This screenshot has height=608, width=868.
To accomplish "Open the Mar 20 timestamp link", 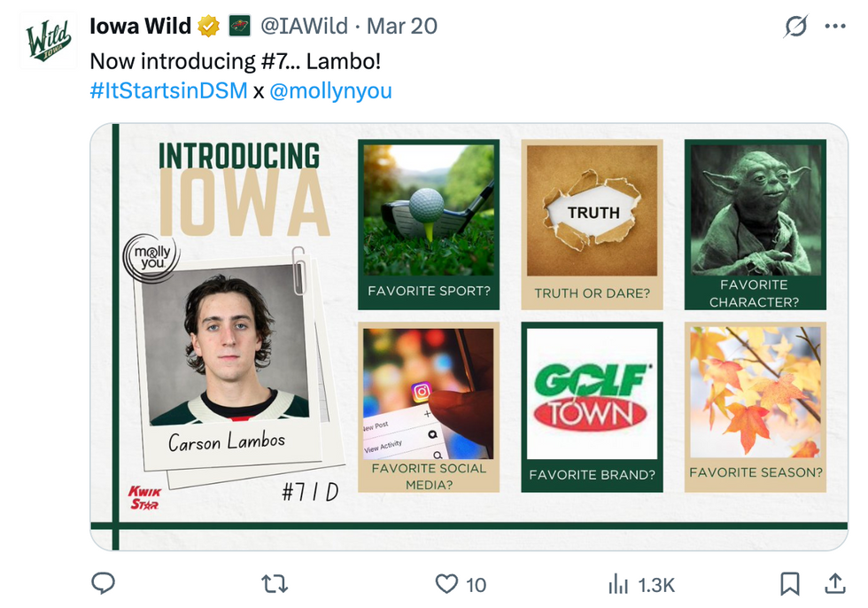I will pyautogui.click(x=402, y=27).
